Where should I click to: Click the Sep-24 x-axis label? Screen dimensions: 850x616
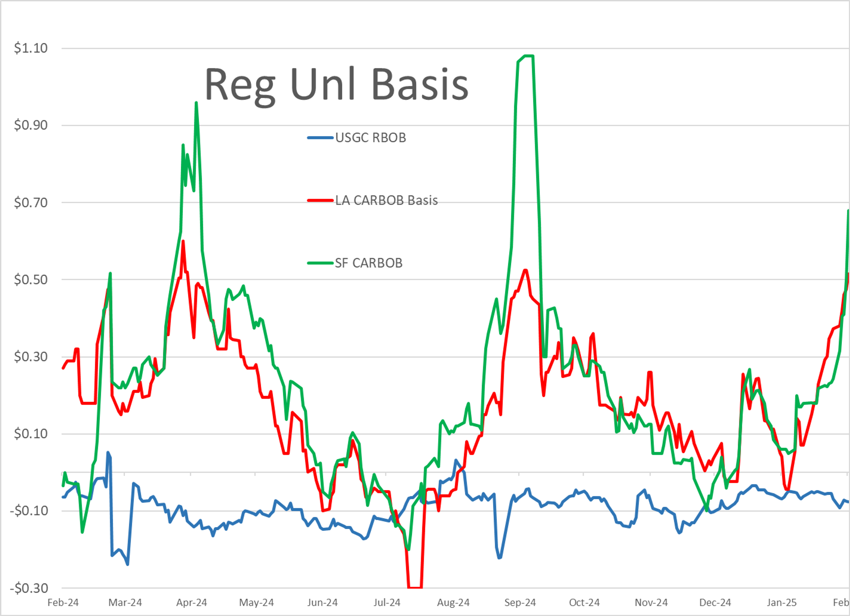(520, 602)
